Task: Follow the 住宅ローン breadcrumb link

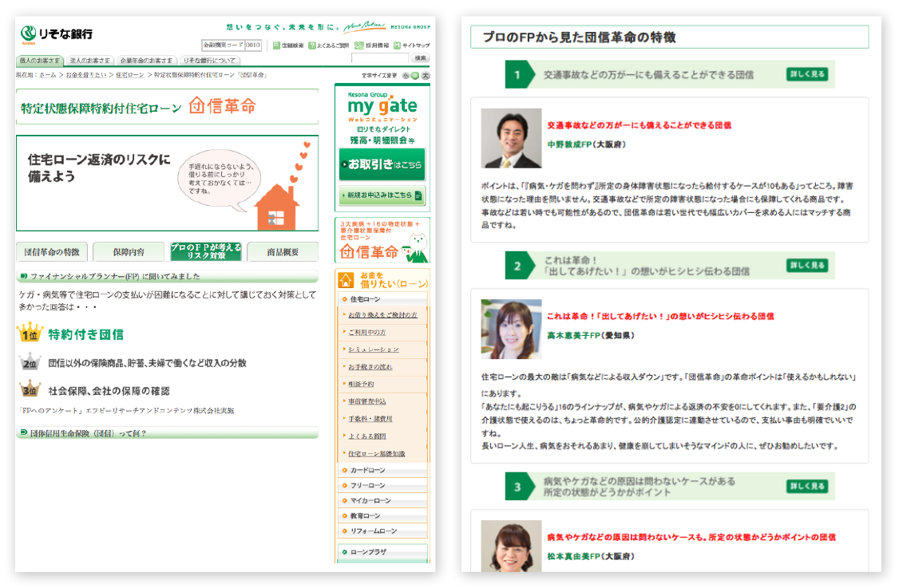Action: tap(129, 75)
